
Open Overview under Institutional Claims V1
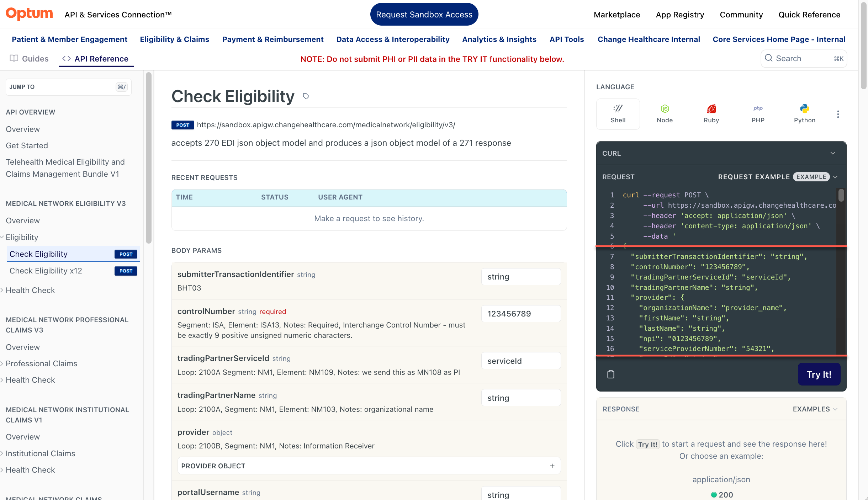(23, 437)
